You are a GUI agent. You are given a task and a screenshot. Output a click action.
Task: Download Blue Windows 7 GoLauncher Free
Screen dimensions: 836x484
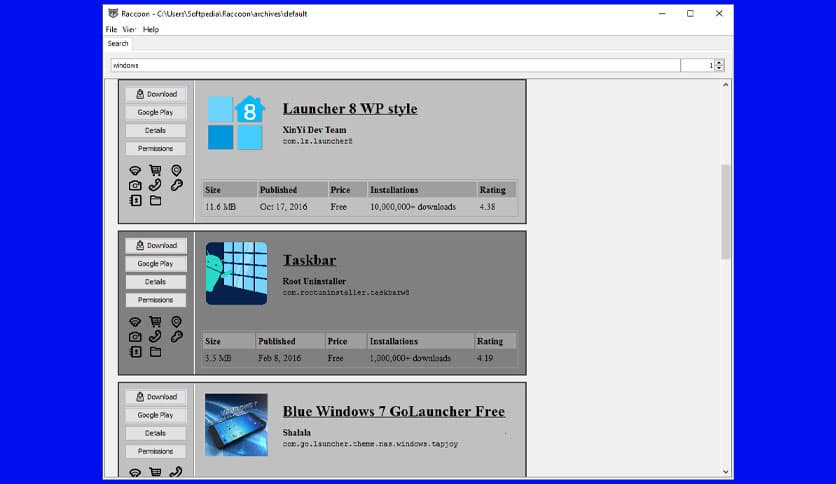click(x=156, y=397)
